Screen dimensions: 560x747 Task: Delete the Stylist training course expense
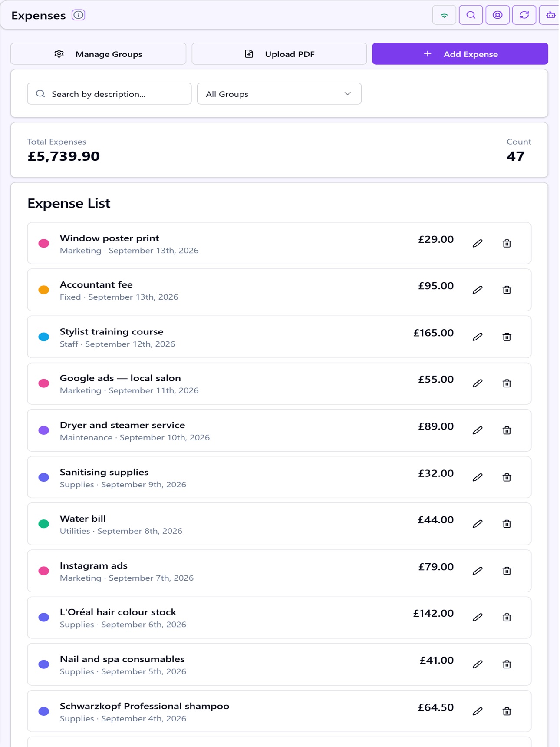tap(507, 337)
